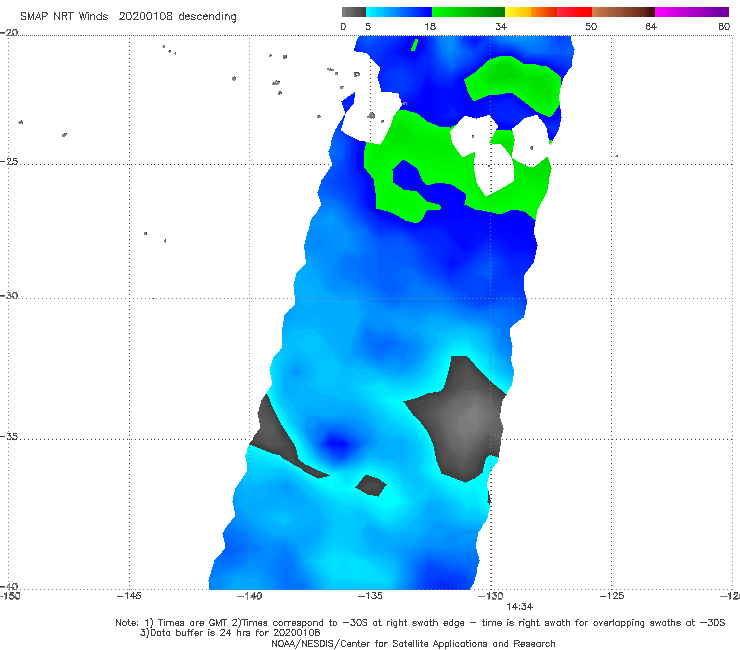Screen dimensions: 740x650
Task: Click the color bar label '64'
Action: pyautogui.click(x=651, y=27)
